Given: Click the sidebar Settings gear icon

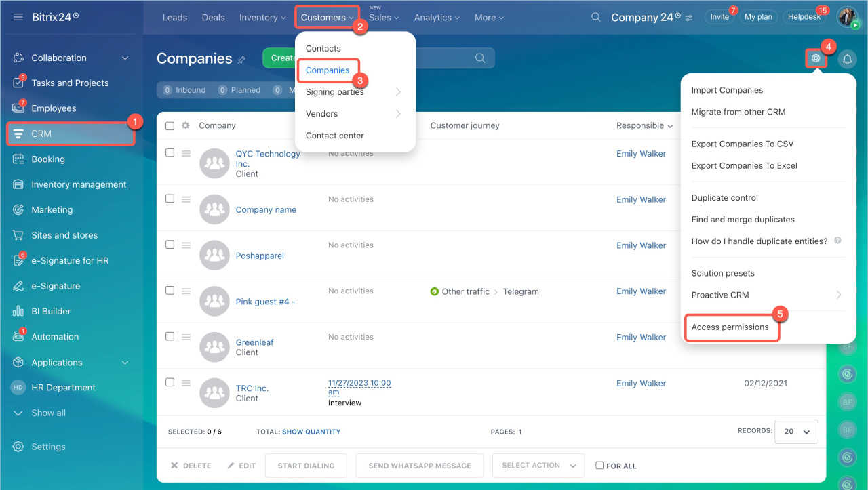Looking at the screenshot, I should tap(18, 447).
